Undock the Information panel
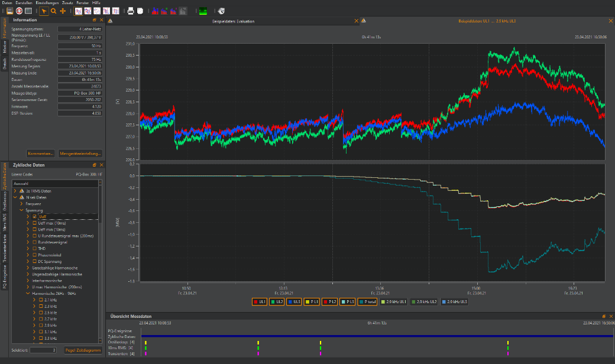Image resolution: width=615 pixels, height=364 pixels. pyautogui.click(x=95, y=20)
